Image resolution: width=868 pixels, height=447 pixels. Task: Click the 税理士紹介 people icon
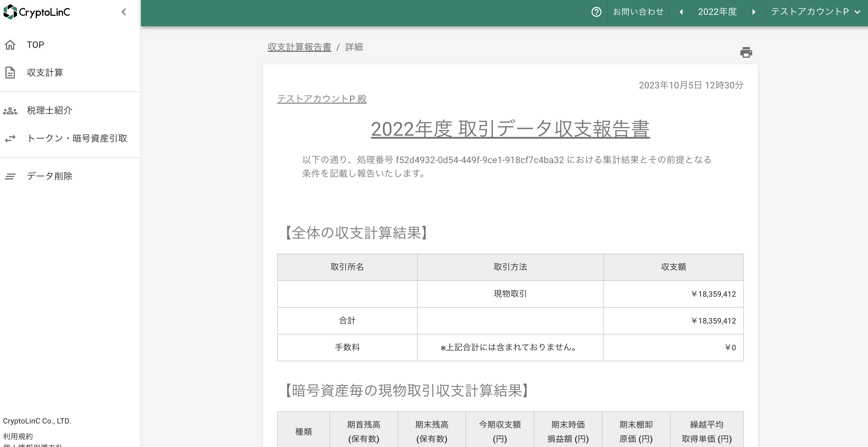pyautogui.click(x=10, y=110)
